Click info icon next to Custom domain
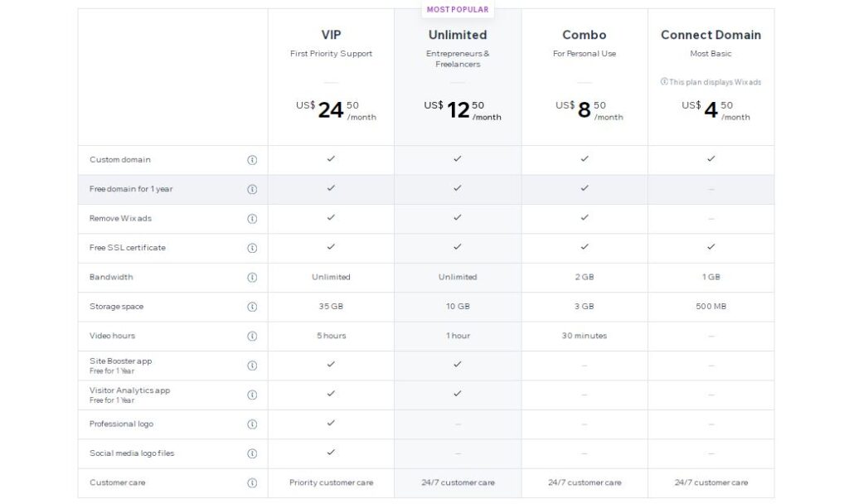The image size is (849, 504). [252, 160]
